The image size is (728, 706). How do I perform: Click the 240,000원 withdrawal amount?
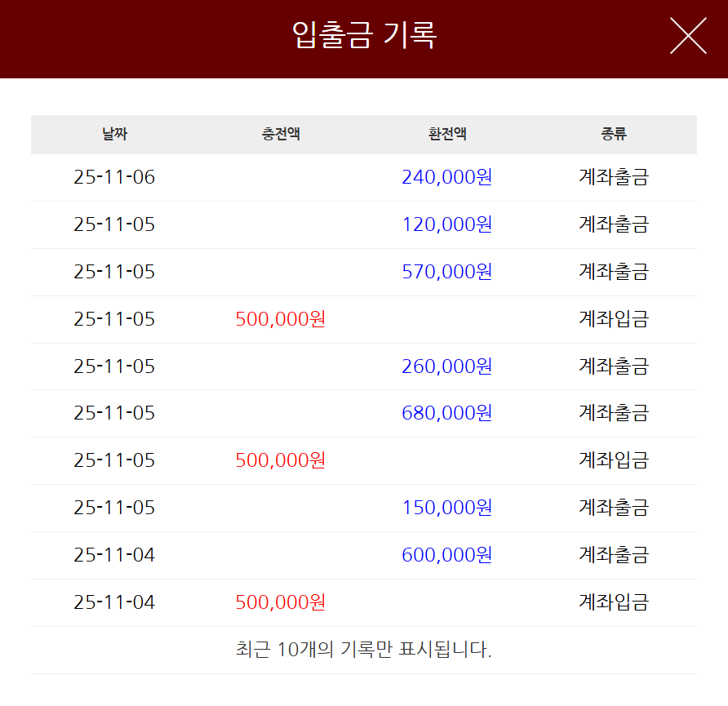click(x=447, y=177)
